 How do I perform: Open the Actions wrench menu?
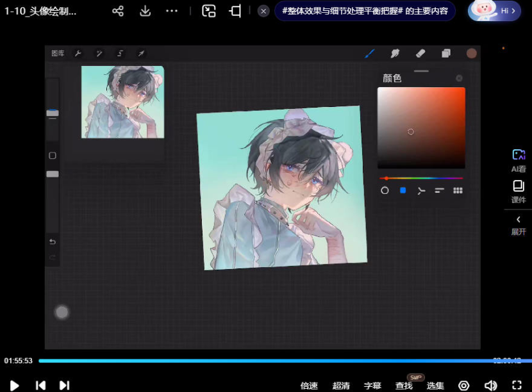coord(78,53)
